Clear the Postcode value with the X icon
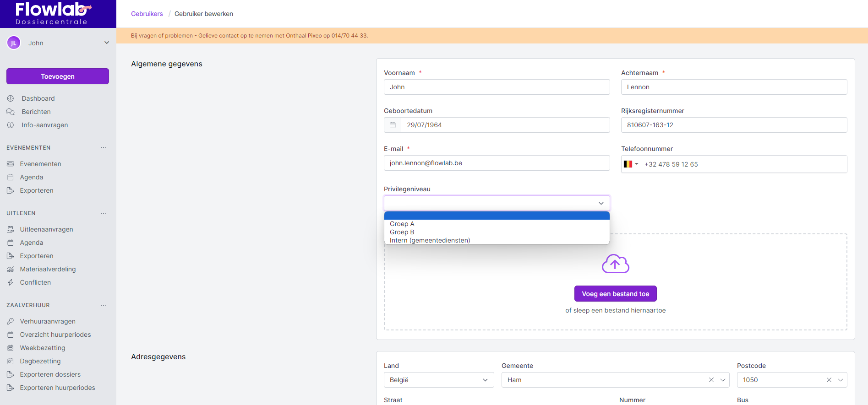The width and height of the screenshot is (868, 405). 829,380
